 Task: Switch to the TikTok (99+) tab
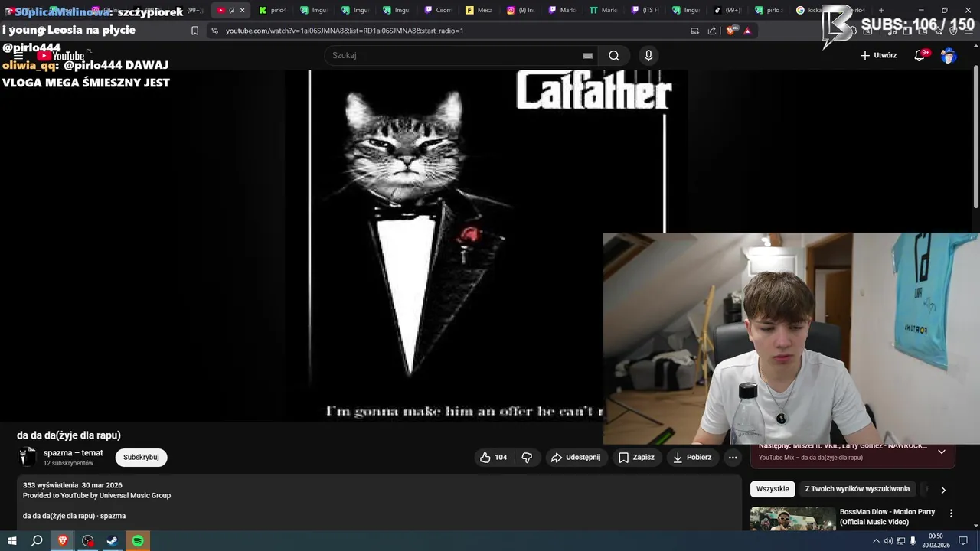(x=727, y=10)
